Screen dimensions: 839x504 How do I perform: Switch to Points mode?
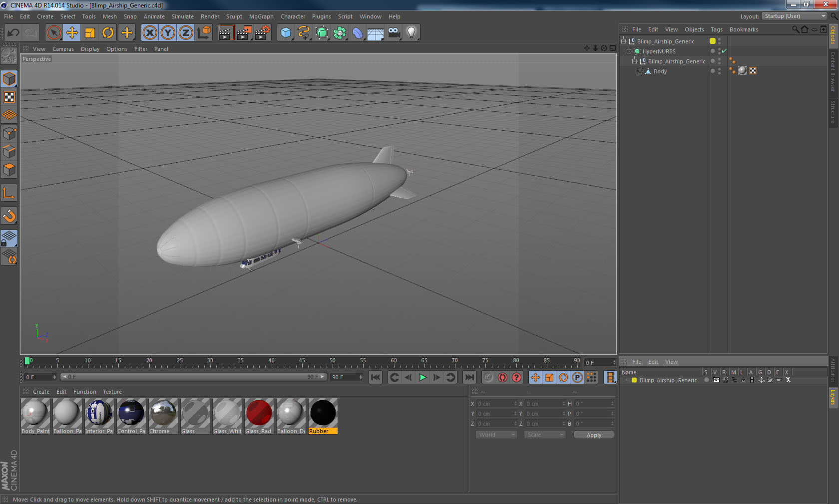pos(9,133)
